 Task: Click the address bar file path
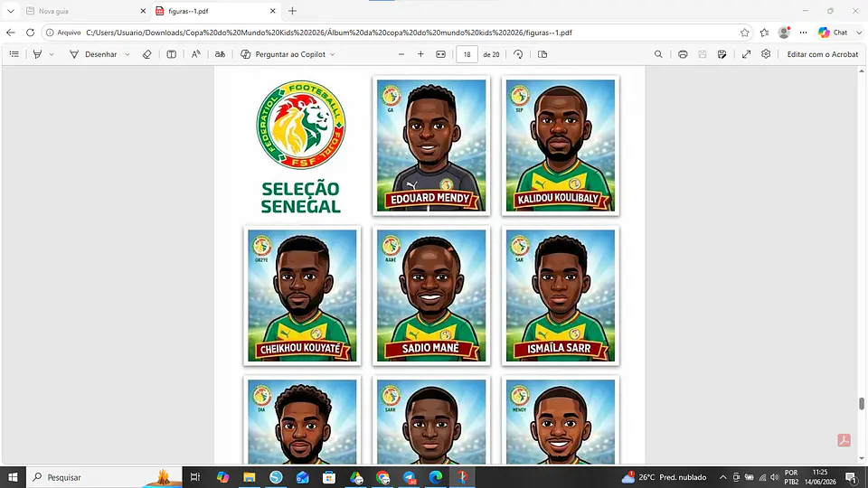329,33
